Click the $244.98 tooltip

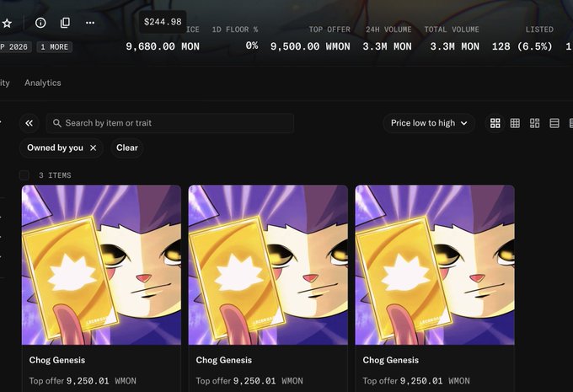pyautogui.click(x=163, y=22)
